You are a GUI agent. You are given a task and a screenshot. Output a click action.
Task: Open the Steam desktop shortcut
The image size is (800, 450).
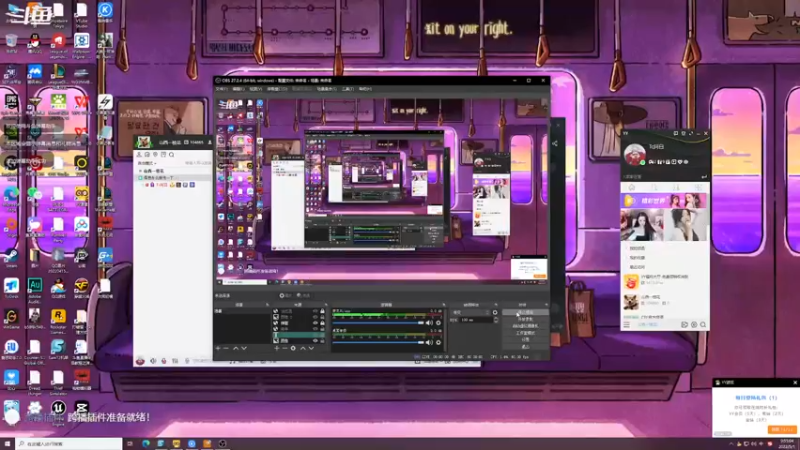pyautogui.click(x=11, y=257)
